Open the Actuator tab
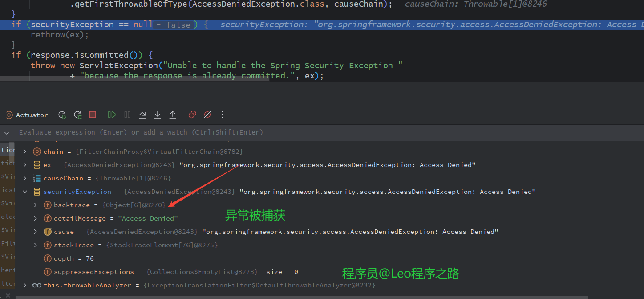The height and width of the screenshot is (299, 644). pos(26,115)
